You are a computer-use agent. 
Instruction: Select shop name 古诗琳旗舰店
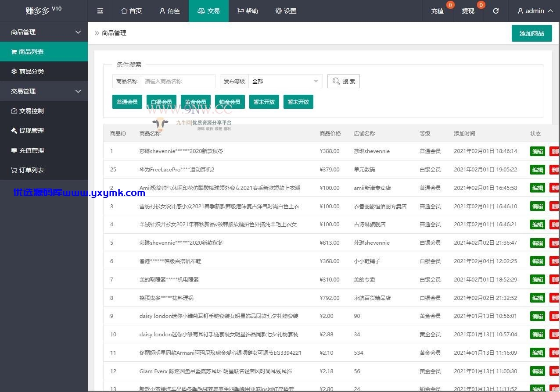pyautogui.click(x=370, y=224)
